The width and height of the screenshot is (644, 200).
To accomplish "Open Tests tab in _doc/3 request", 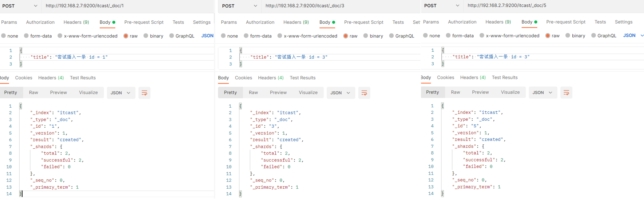I will (398, 22).
